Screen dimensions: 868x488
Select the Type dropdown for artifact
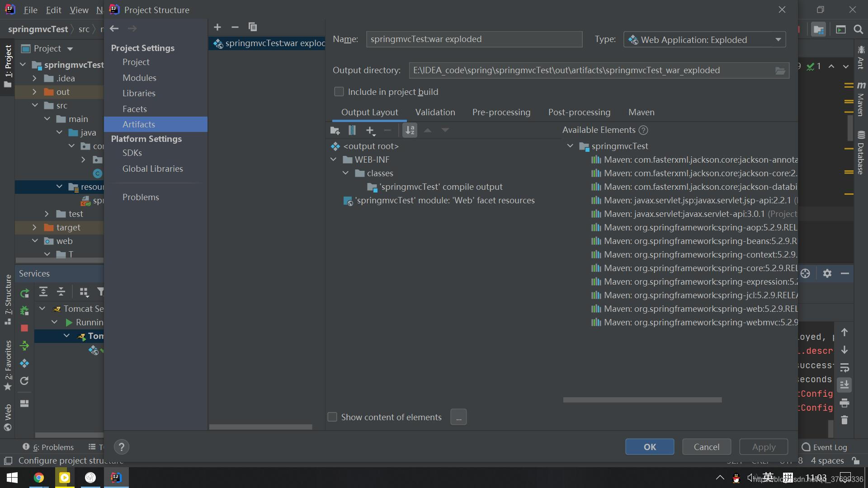[x=705, y=39]
